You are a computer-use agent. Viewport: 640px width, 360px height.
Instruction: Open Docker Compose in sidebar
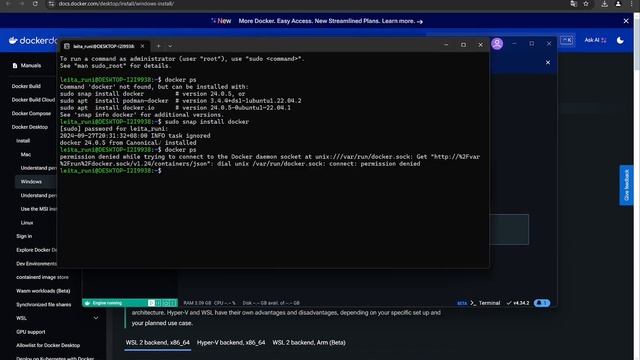pyautogui.click(x=31, y=113)
